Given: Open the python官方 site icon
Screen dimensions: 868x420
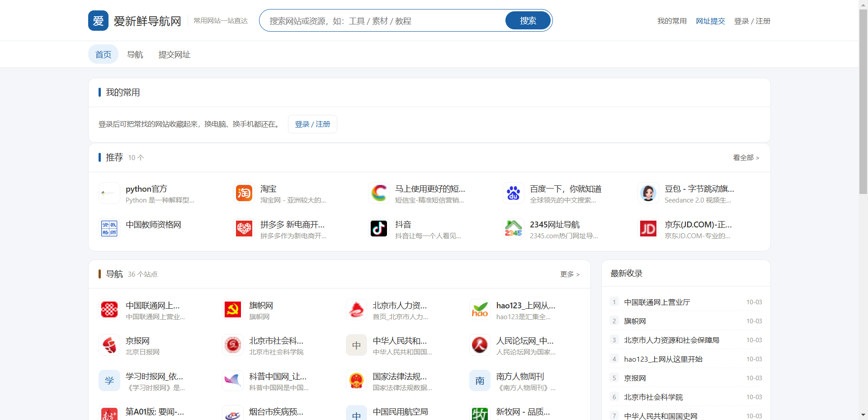Looking at the screenshot, I should (109, 193).
